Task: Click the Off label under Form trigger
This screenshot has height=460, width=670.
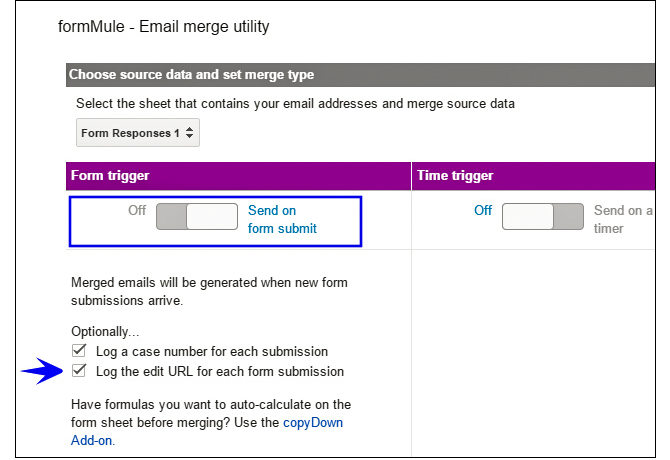Action: coord(137,211)
